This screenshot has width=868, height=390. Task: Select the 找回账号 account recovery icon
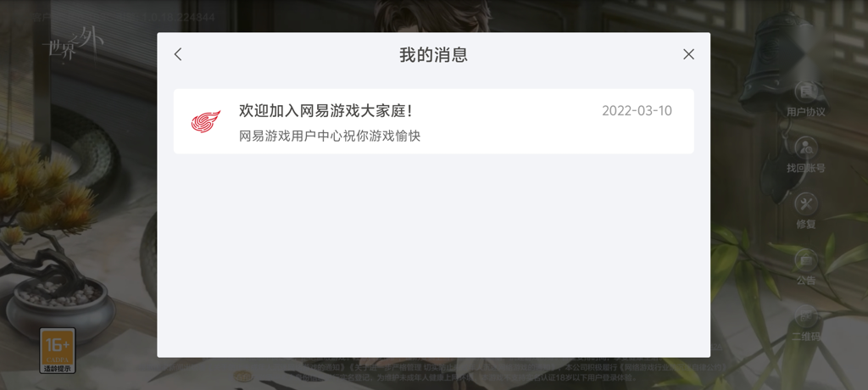coord(806,148)
